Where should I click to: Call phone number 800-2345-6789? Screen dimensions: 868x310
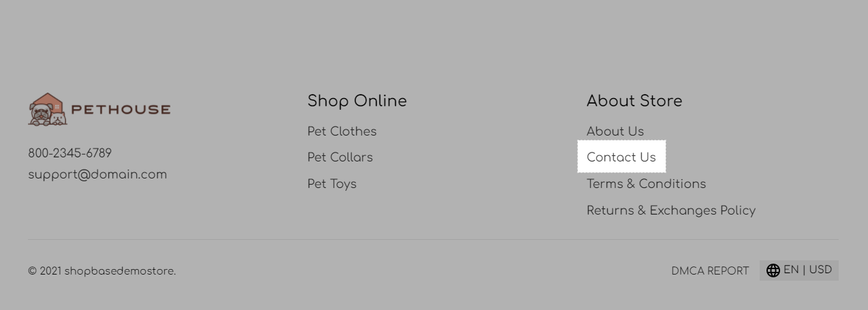click(x=69, y=153)
